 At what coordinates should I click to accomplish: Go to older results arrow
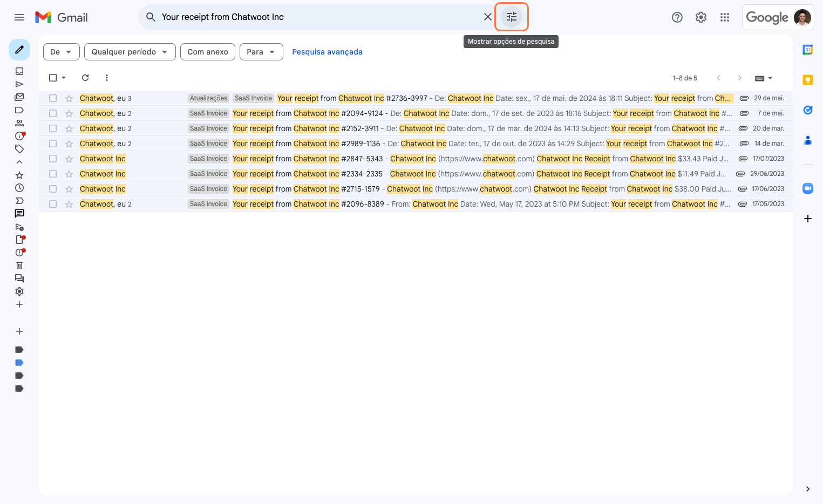pos(740,78)
